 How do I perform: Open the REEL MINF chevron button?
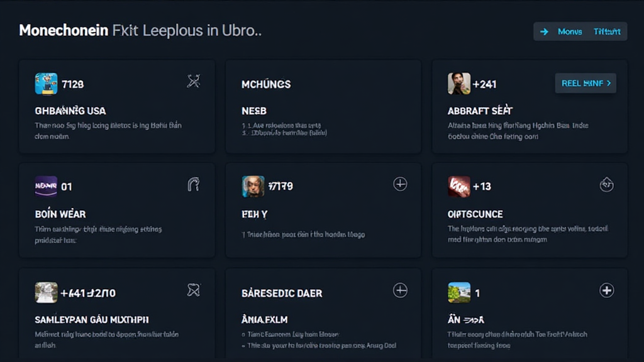tap(586, 83)
